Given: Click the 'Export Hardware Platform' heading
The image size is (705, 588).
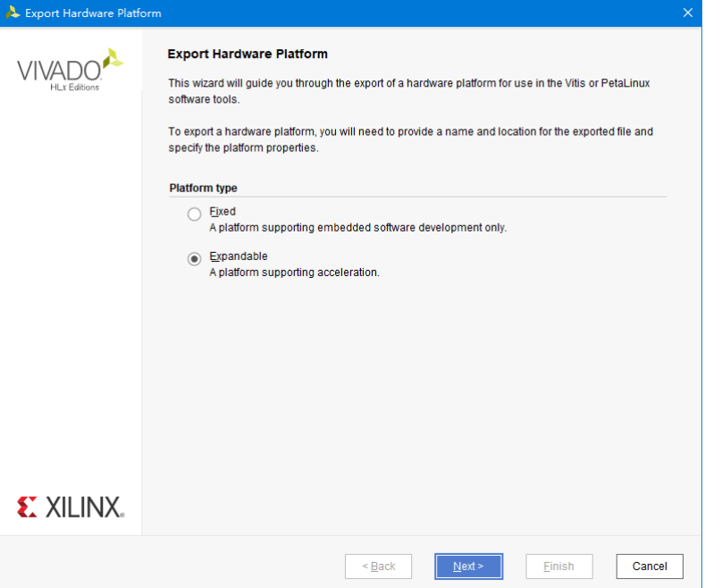Looking at the screenshot, I should tap(248, 54).
